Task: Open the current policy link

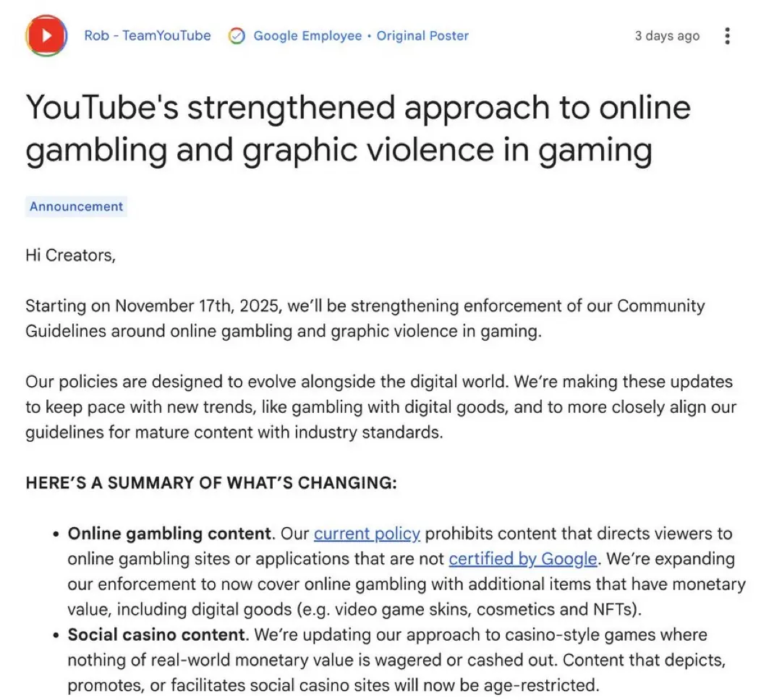Action: (x=367, y=533)
